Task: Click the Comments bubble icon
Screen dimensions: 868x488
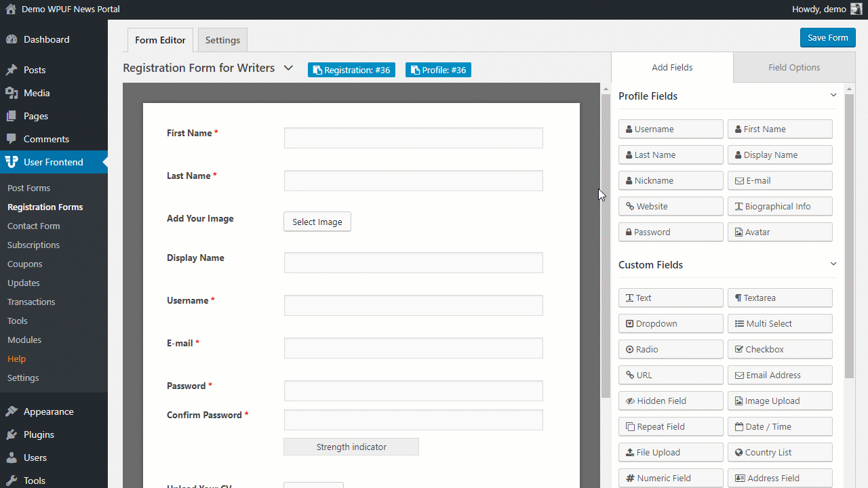Action: [12, 139]
